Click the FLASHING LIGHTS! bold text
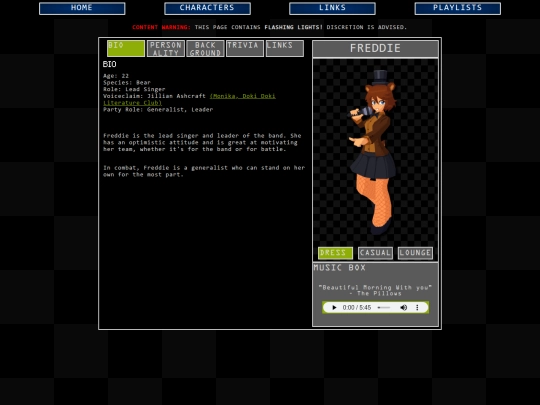Image resolution: width=540 pixels, height=405 pixels. point(293,27)
